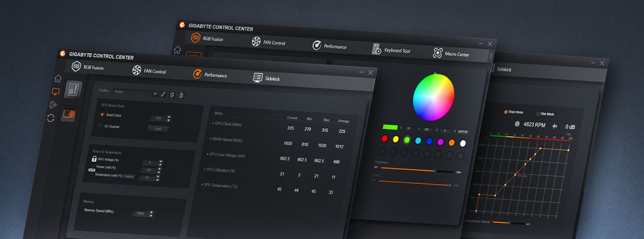Image resolution: width=644 pixels, height=239 pixels.
Task: Select Slope Mode in the fan window
Action: pos(506,112)
